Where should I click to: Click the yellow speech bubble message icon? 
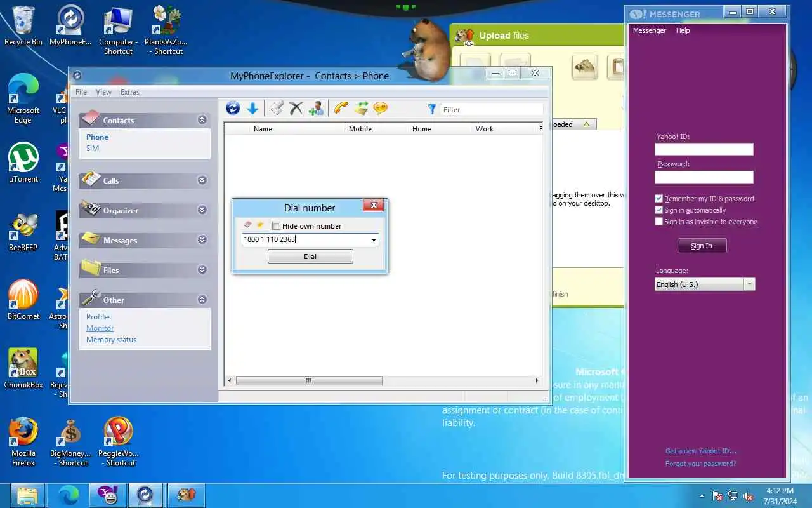pos(381,109)
